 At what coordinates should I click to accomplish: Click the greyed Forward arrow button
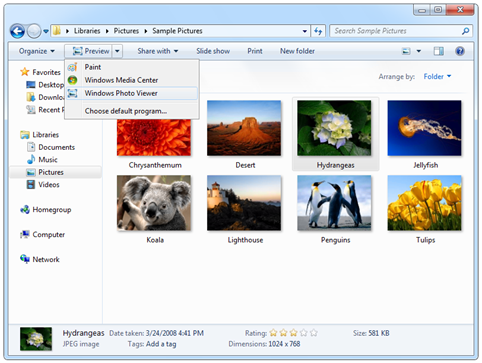[x=34, y=31]
